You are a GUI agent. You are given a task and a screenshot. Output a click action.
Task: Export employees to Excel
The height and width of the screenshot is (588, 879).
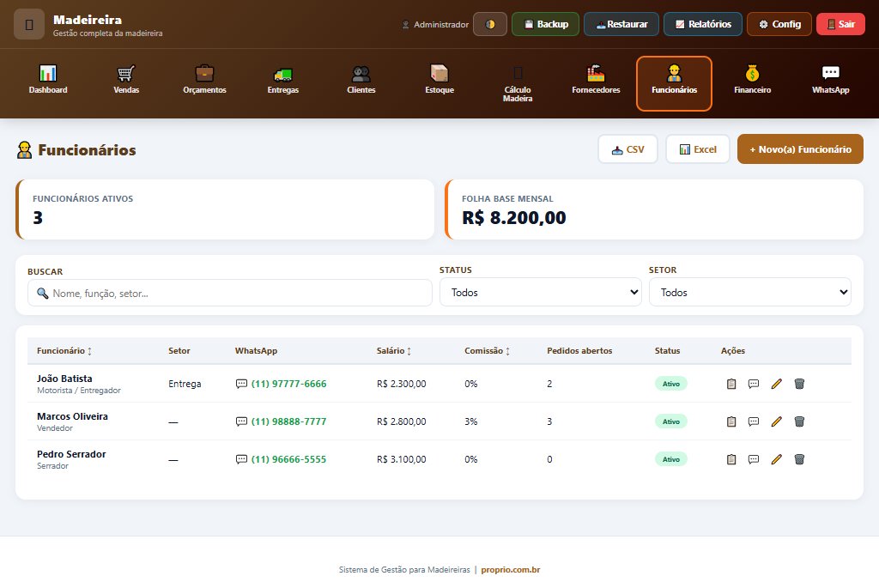tap(698, 149)
